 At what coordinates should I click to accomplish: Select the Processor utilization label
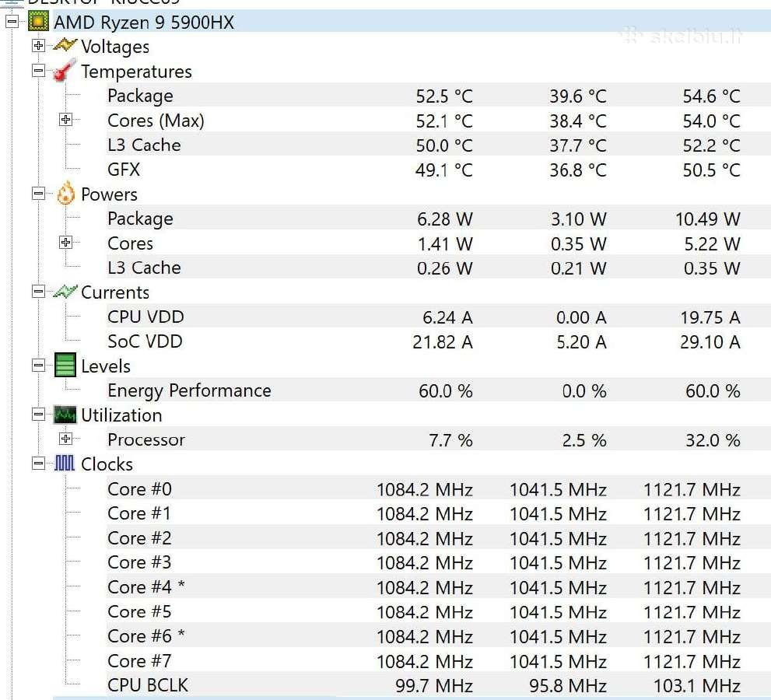[146, 439]
